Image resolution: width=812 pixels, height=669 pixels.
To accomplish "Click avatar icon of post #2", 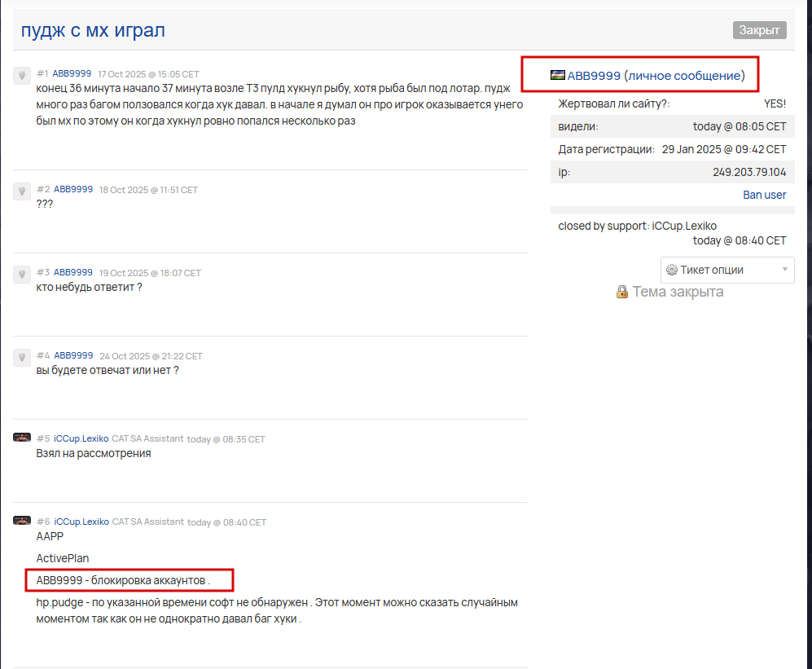I will [x=22, y=191].
